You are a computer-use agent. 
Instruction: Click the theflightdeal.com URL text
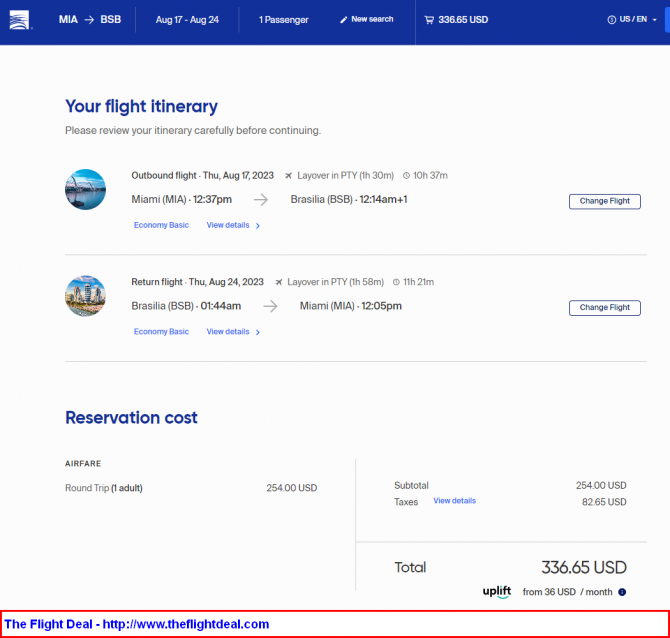click(186, 624)
